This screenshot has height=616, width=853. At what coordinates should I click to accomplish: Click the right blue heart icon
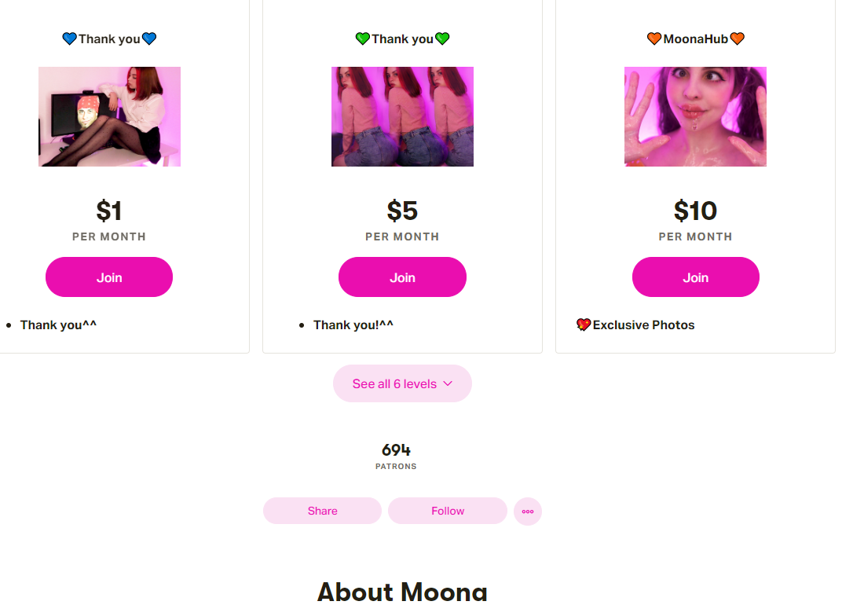[149, 38]
